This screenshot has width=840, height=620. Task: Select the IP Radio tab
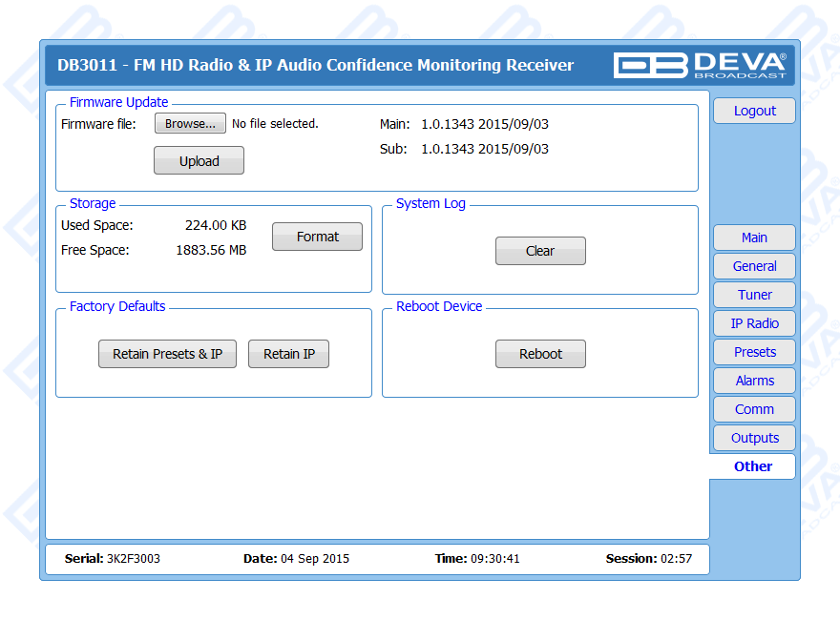(754, 323)
